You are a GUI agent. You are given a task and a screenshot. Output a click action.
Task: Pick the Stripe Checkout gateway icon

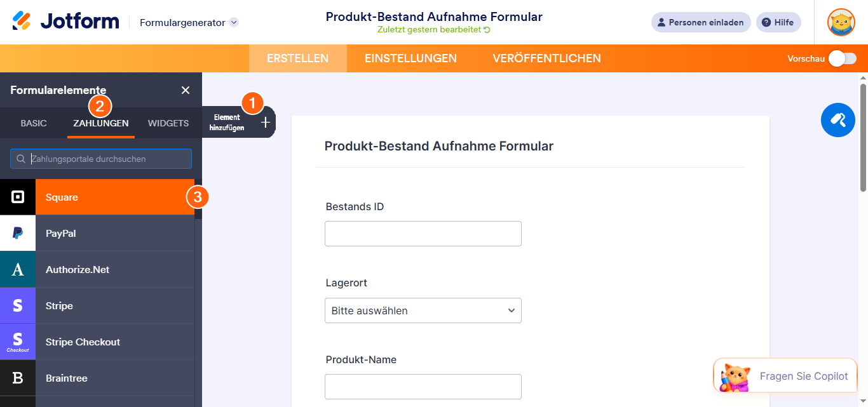(17, 342)
